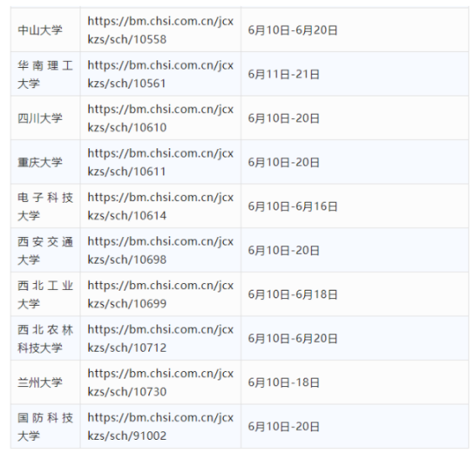The width and height of the screenshot is (476, 454).
Task: Select the 西北农林科技大学 name cell
Action: pos(45,338)
